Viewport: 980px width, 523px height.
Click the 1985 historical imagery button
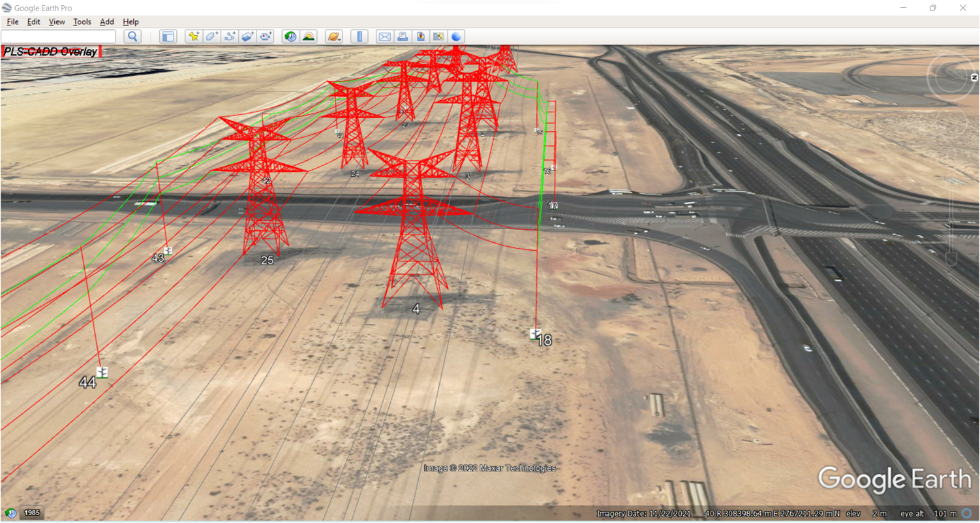pyautogui.click(x=31, y=513)
